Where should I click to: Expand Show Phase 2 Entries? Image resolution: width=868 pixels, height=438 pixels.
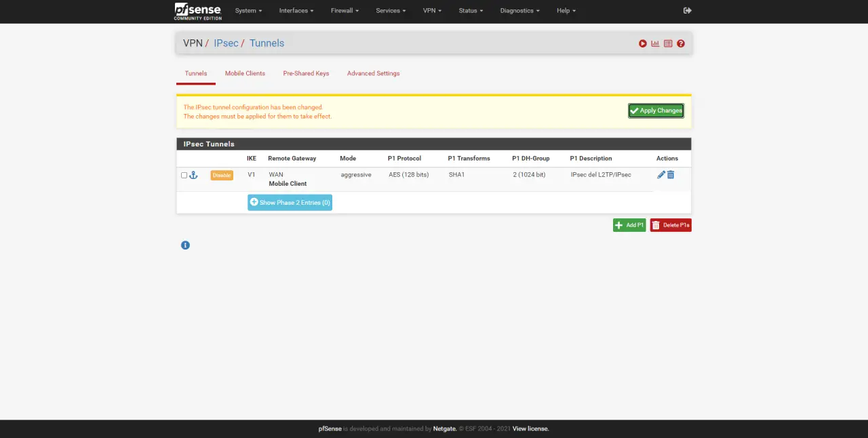point(290,202)
